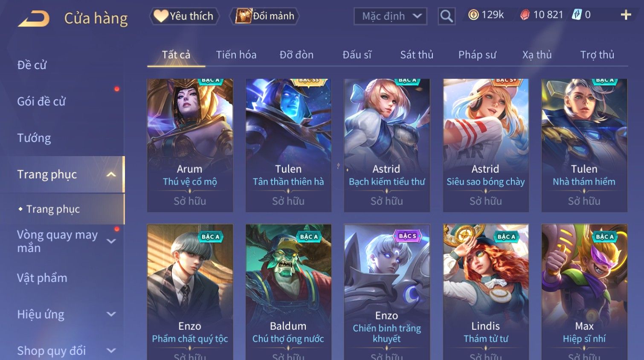Expand the Vòng quay may mắn section
644x360 pixels.
click(111, 241)
